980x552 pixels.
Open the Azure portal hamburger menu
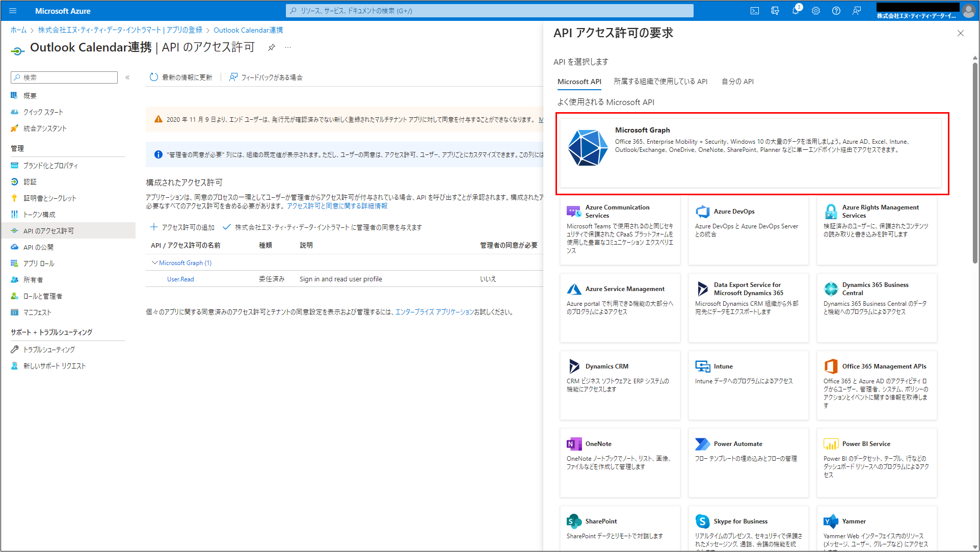[13, 11]
